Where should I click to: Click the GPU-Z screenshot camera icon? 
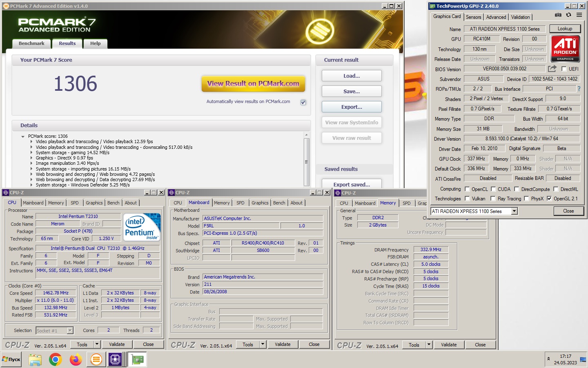coord(558,15)
